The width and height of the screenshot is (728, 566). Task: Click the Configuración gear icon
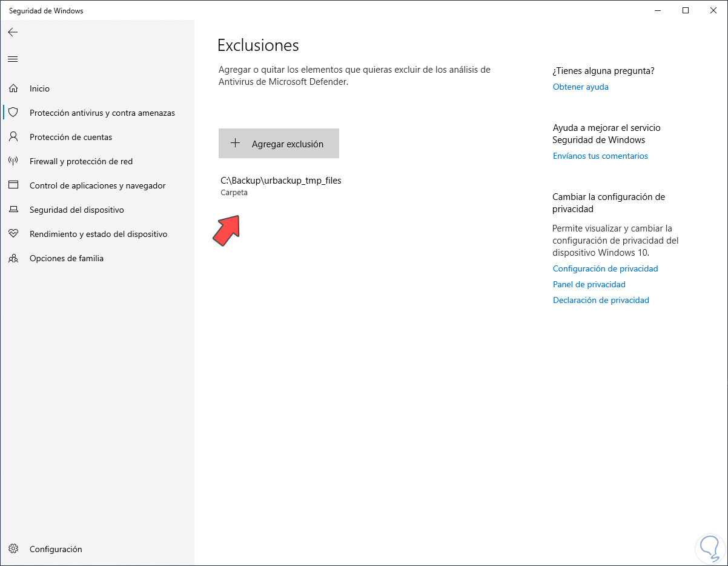(13, 549)
